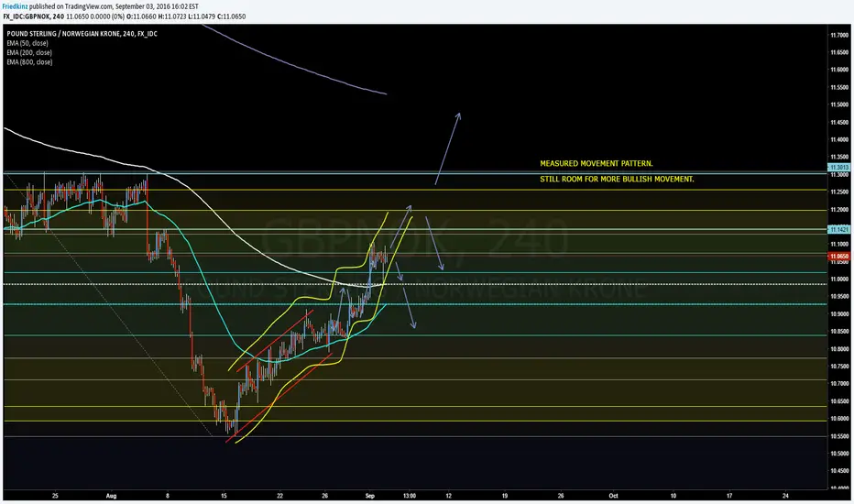Select the EMA (50, close) indicator label

coord(27,43)
